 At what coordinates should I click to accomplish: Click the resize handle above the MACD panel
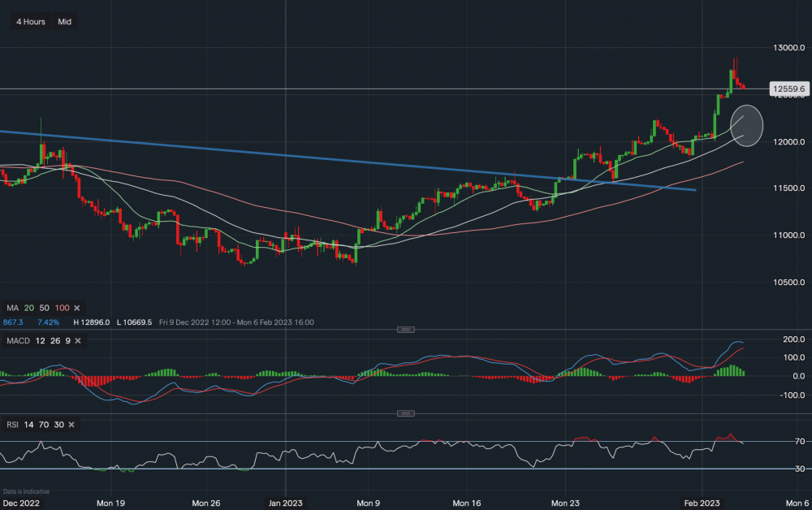click(x=406, y=329)
